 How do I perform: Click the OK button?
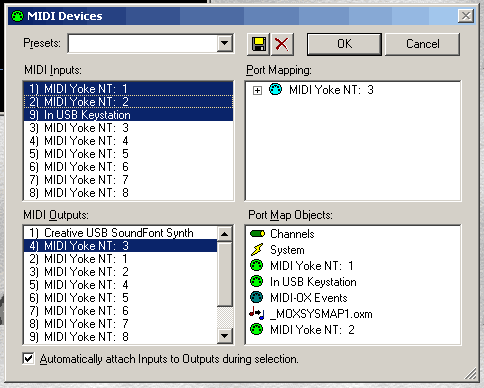[x=344, y=44]
